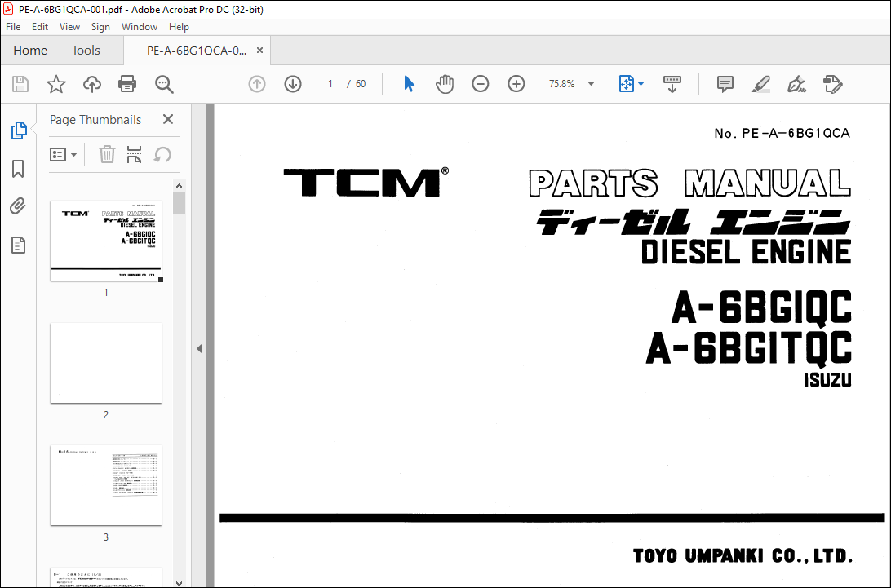Viewport: 891px width, 588px height.
Task: Zoom in with plus button
Action: (x=516, y=84)
